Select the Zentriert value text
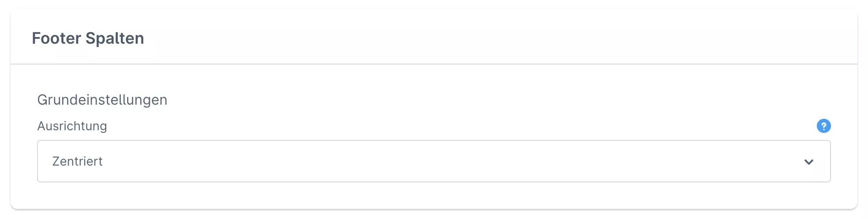This screenshot has width=868, height=219. pos(77,162)
